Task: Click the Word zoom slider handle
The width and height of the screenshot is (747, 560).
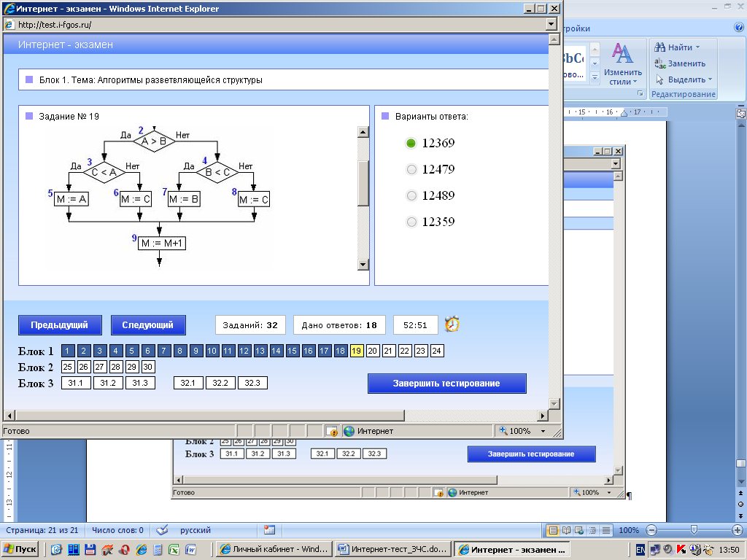Action: click(694, 530)
